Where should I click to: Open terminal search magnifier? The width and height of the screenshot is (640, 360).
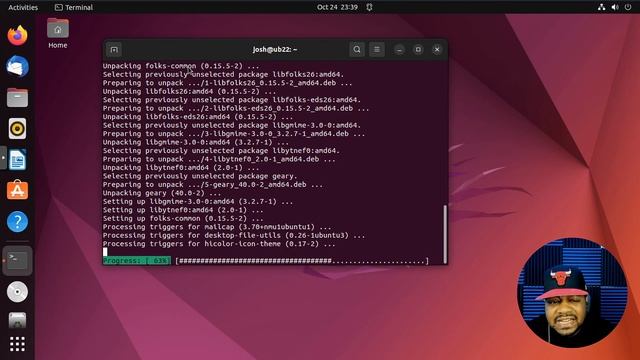pyautogui.click(x=357, y=49)
